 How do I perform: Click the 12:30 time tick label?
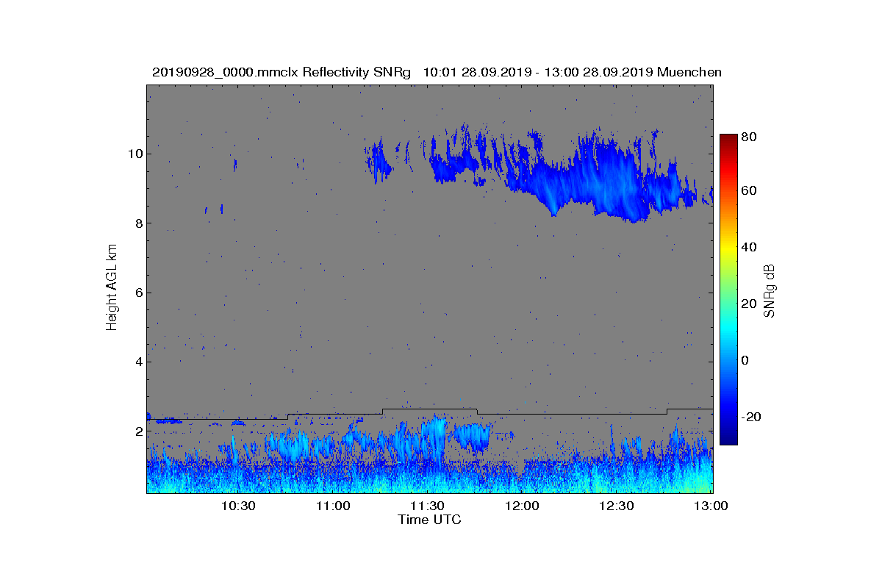(617, 506)
